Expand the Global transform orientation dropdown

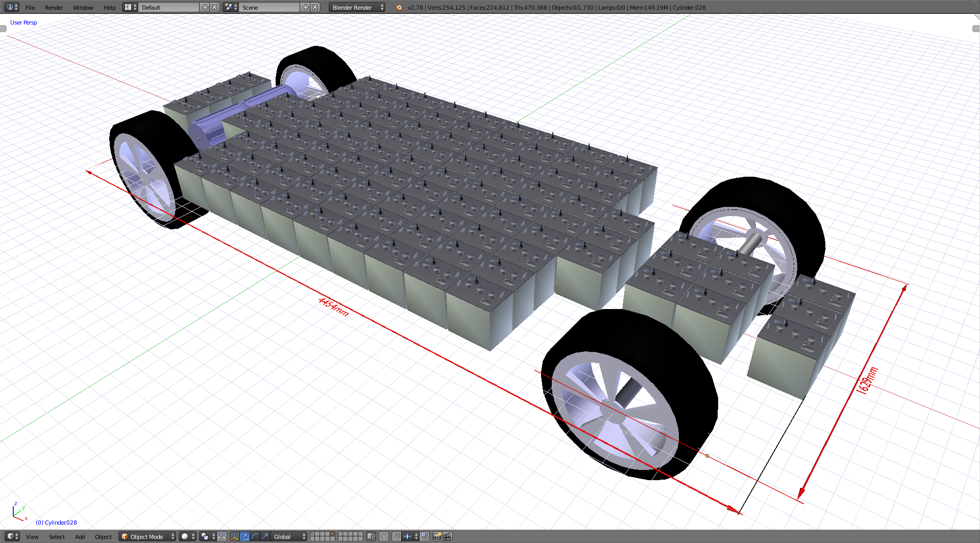coord(289,537)
